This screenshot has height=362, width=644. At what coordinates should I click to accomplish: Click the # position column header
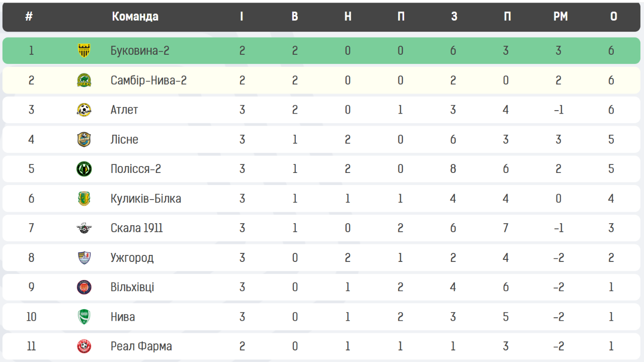coord(29,17)
